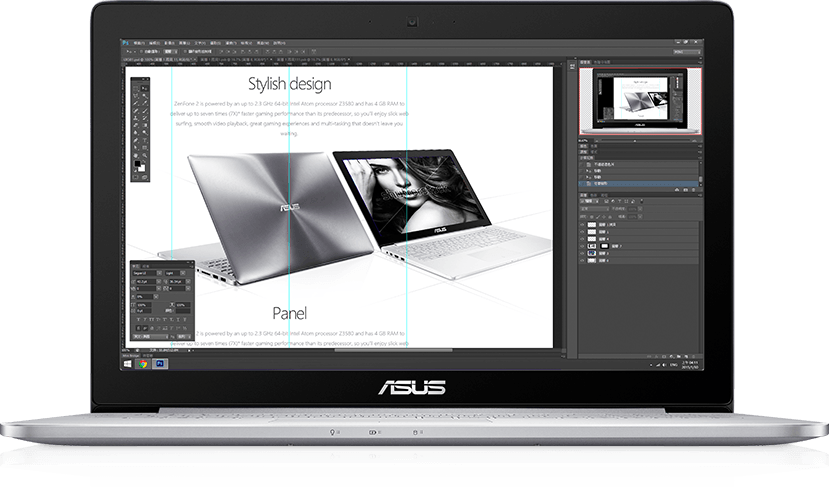This screenshot has width=829, height=487.
Task: Open the layer blend mode dropdown
Action: (595, 209)
